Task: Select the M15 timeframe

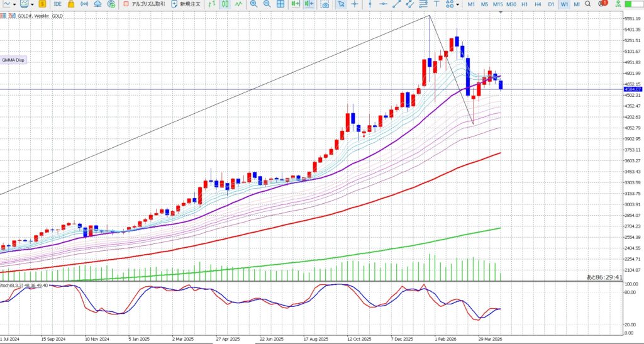Action: (497, 4)
